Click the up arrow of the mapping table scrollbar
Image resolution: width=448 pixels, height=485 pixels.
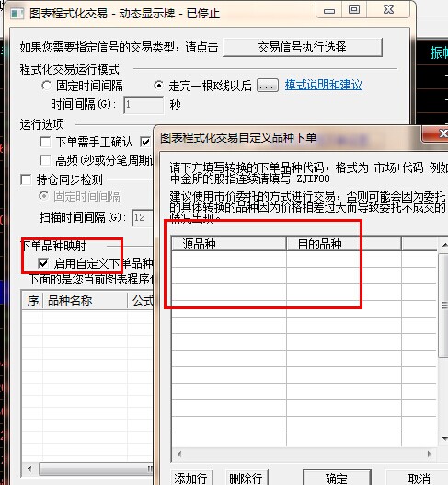click(x=445, y=245)
